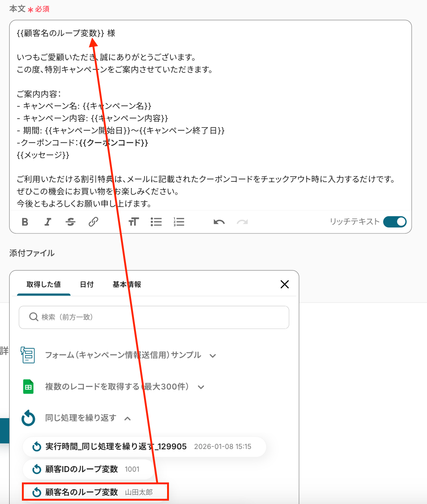This screenshot has width=427, height=504.
Task: Select the 顧客IDのループ変数 value chip
Action: [88, 469]
